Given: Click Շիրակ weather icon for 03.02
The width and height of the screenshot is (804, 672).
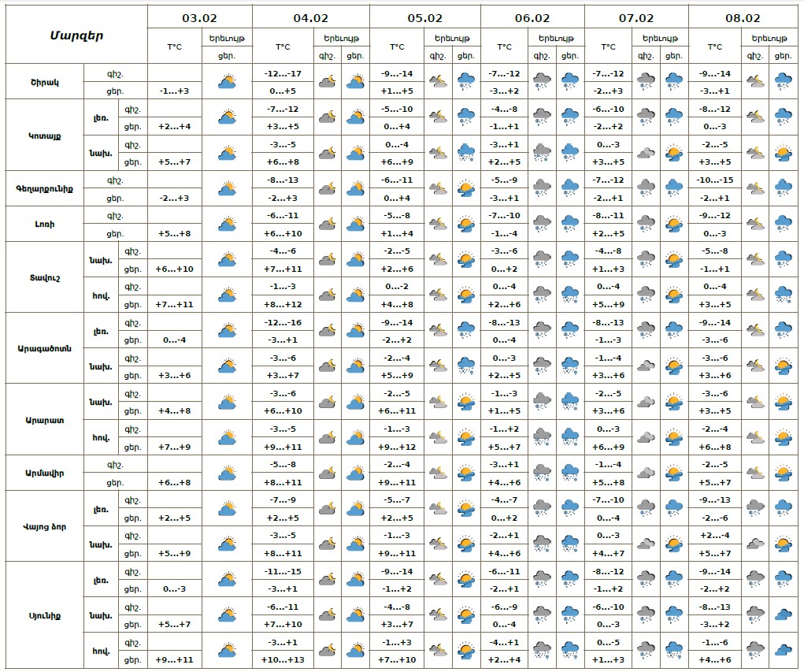Looking at the screenshot, I should click(x=227, y=81).
